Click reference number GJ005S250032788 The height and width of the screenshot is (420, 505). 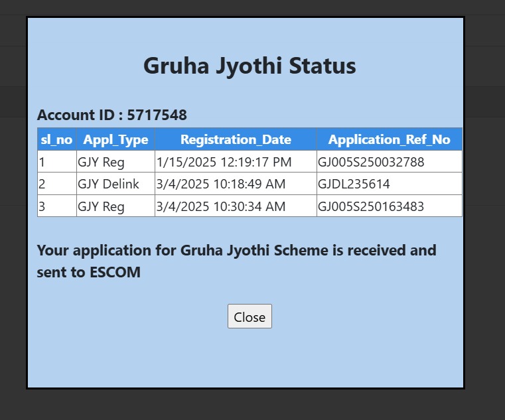371,161
